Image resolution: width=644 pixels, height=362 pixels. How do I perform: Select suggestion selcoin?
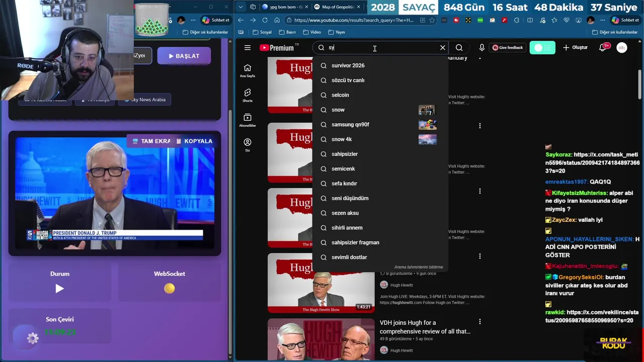click(x=380, y=95)
